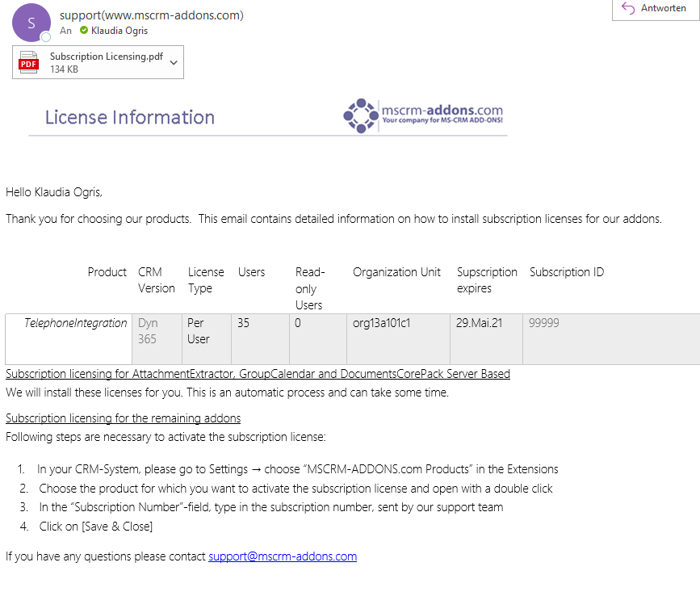Click the presence status dot on avatar
The width and height of the screenshot is (700, 596).
tap(45, 36)
